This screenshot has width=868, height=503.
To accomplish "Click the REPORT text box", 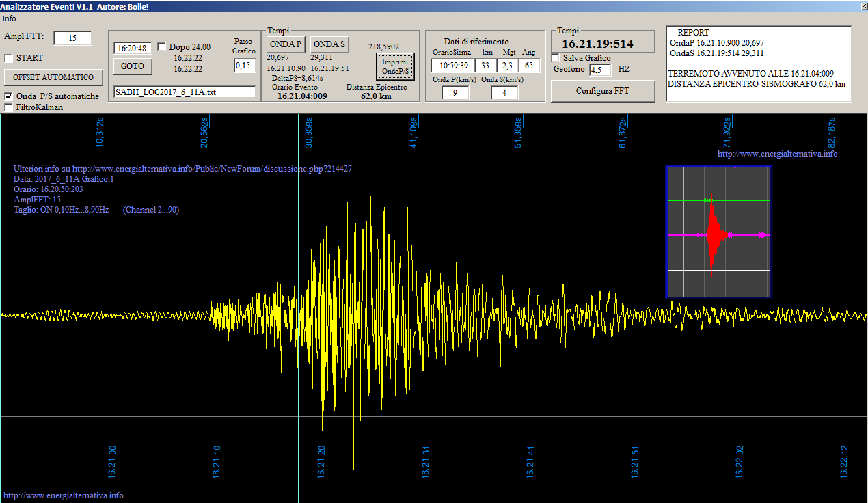I will coord(759,64).
